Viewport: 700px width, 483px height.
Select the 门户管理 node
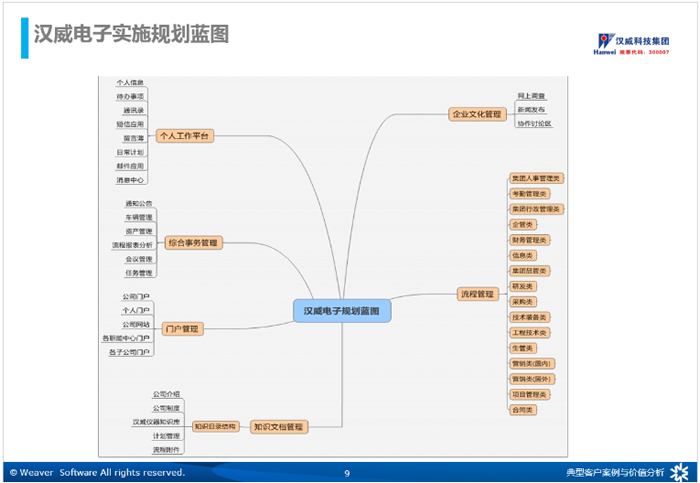coord(182,329)
